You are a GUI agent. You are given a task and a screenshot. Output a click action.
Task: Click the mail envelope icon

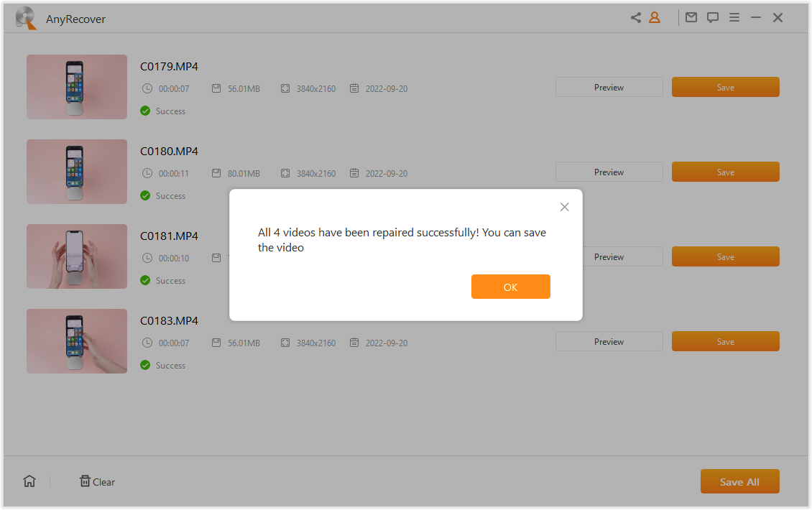click(691, 18)
